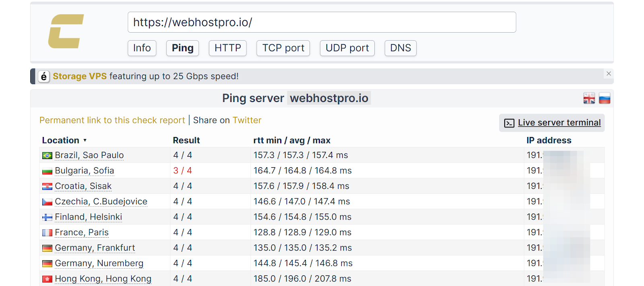Click the gold site logo
644x286 pixels.
[66, 31]
